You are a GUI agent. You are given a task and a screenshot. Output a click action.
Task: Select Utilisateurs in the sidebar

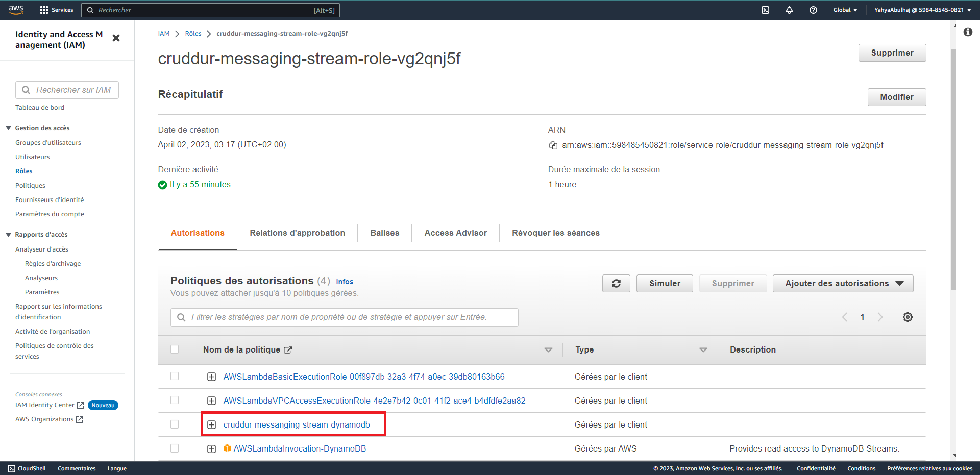33,157
